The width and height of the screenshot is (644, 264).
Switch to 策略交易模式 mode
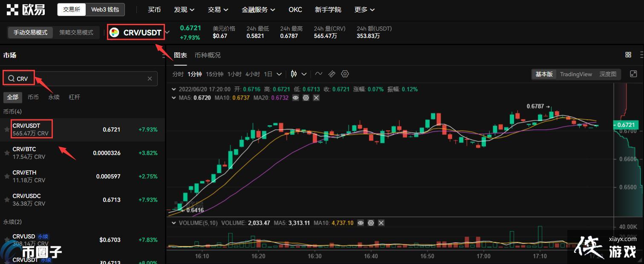pos(76,32)
